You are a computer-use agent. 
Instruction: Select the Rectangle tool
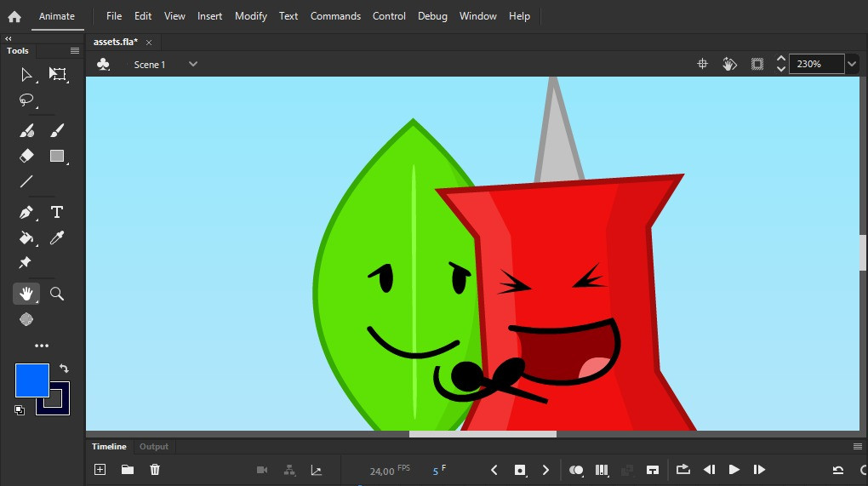[57, 156]
